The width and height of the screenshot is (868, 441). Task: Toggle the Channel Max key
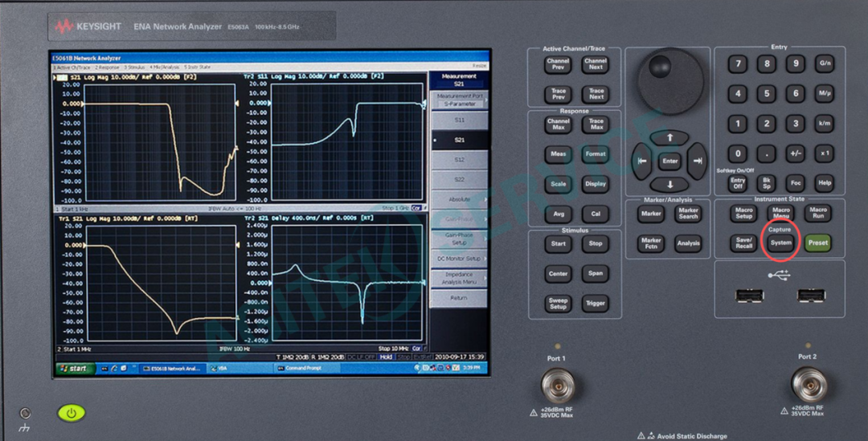pos(558,124)
